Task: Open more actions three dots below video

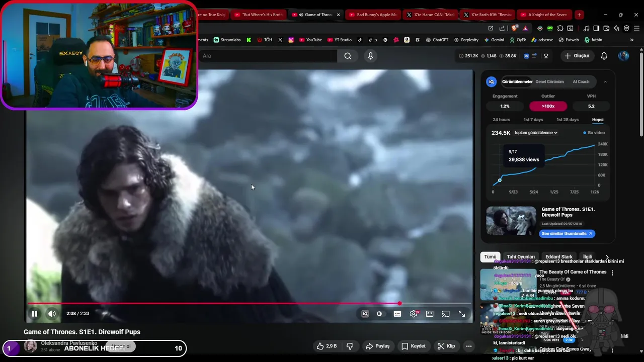Action: [468, 346]
